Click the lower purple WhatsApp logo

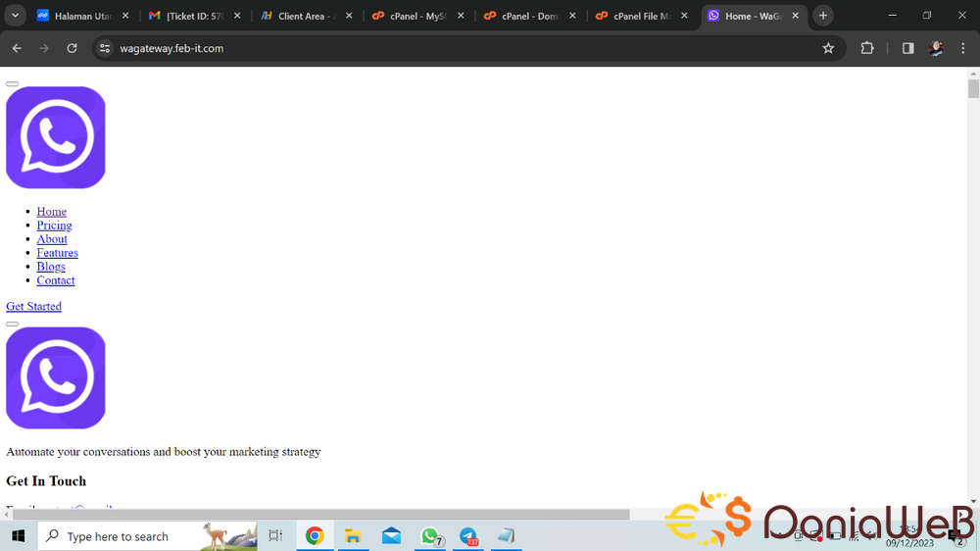click(x=56, y=377)
